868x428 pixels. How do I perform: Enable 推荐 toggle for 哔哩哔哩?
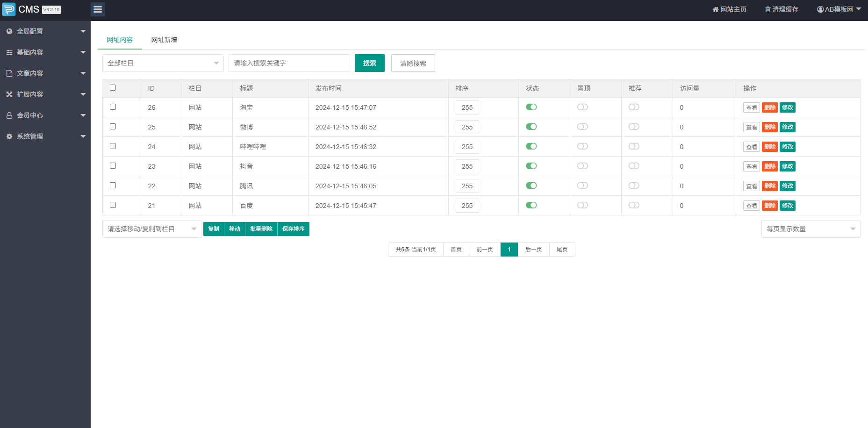pyautogui.click(x=634, y=146)
